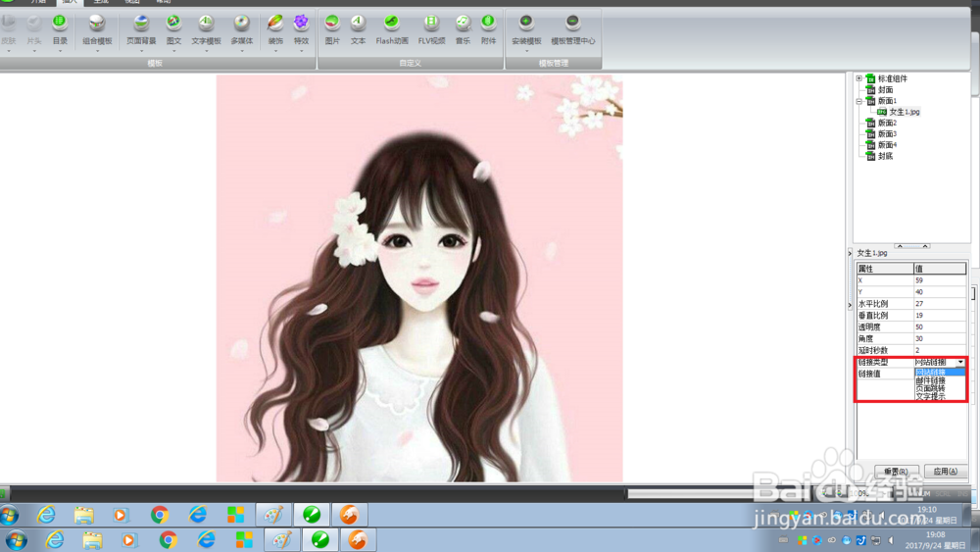Open Paint in the upper taskbar
The image size is (980, 552).
tap(273, 515)
